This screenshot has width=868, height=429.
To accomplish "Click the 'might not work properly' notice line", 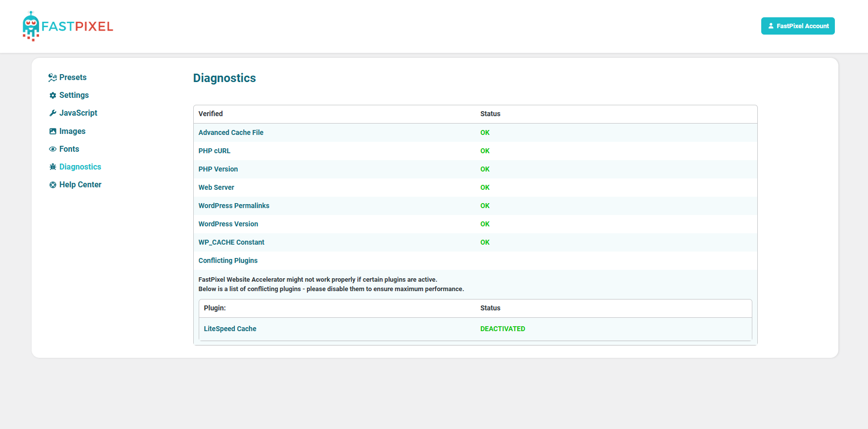I will click(x=318, y=279).
